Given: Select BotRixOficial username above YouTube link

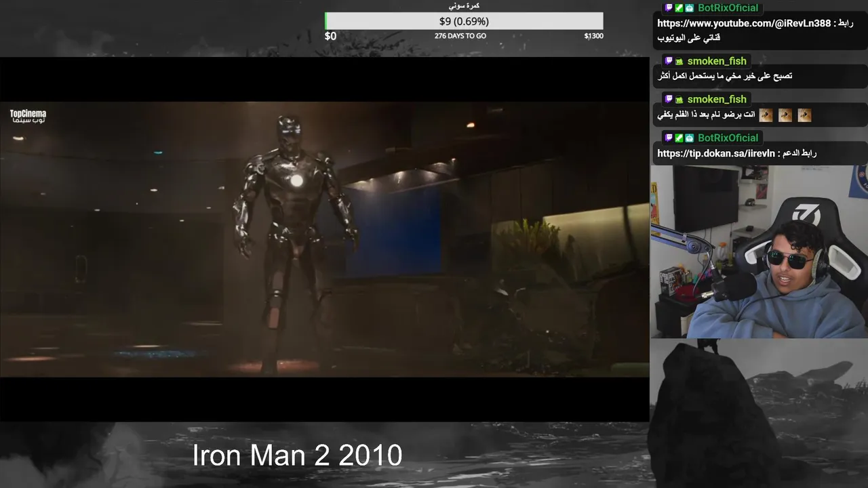Looking at the screenshot, I should (x=728, y=8).
